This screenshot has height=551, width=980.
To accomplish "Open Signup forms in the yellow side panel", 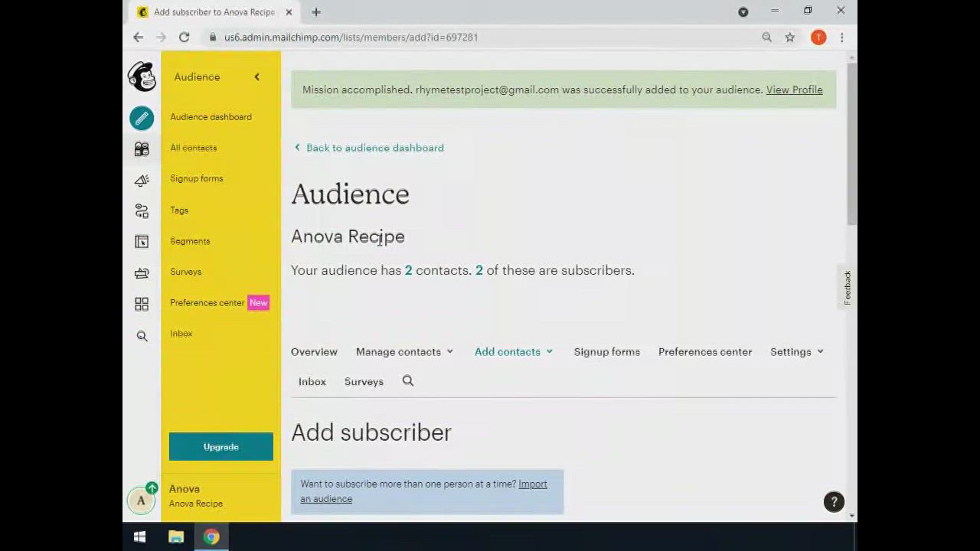I will tap(196, 178).
